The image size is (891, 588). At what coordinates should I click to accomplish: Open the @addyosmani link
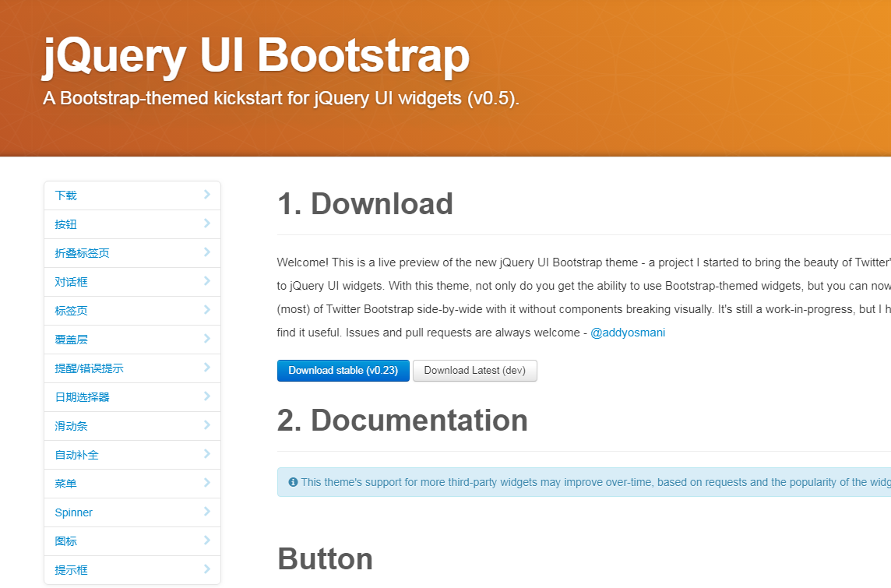pos(628,333)
